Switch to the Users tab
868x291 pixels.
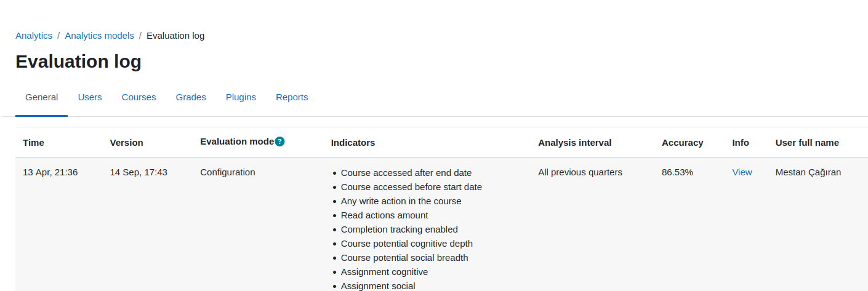tap(90, 97)
